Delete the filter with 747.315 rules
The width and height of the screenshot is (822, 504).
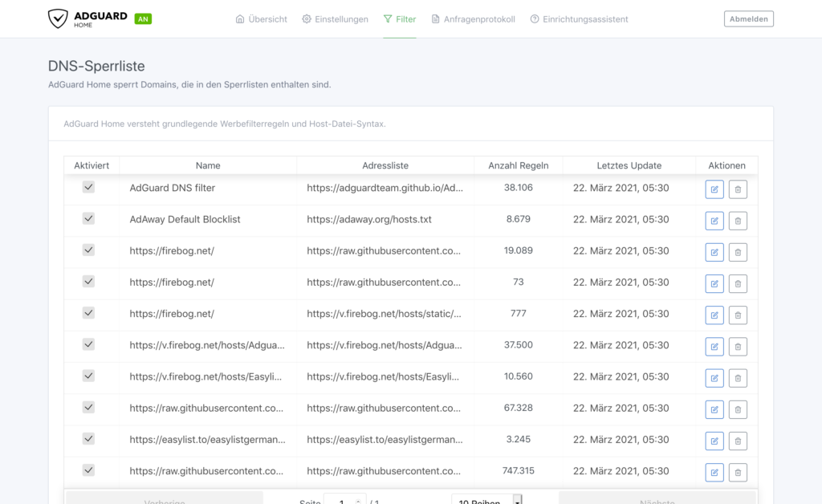pos(738,472)
